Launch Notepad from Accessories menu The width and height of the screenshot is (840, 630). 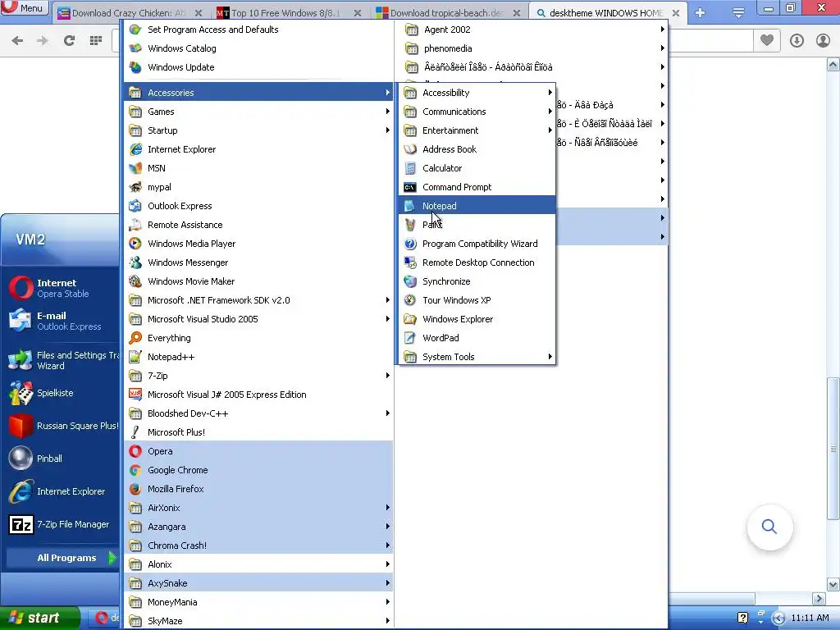(477, 206)
